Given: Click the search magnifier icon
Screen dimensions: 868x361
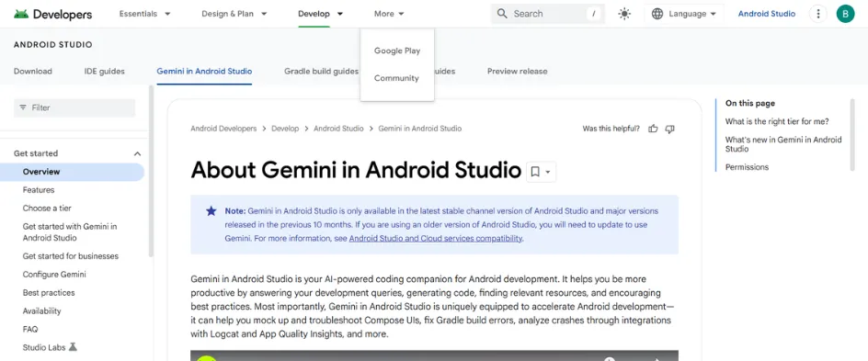Looking at the screenshot, I should [x=502, y=14].
